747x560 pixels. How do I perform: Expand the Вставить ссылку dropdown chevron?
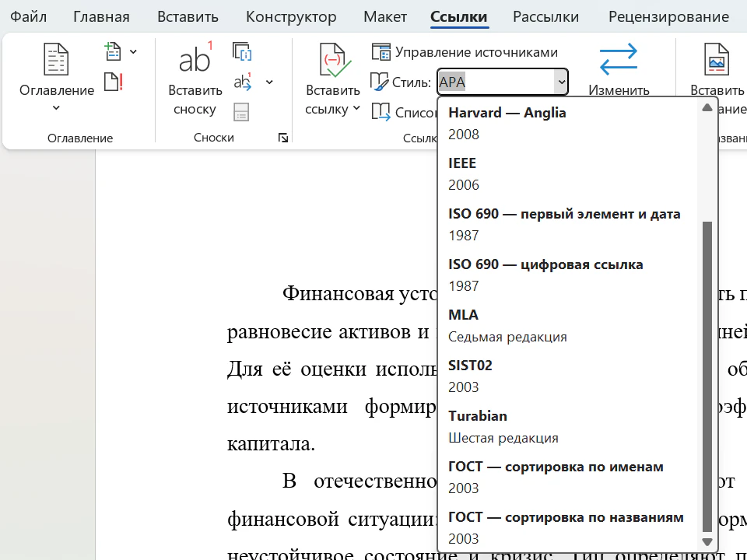356,109
